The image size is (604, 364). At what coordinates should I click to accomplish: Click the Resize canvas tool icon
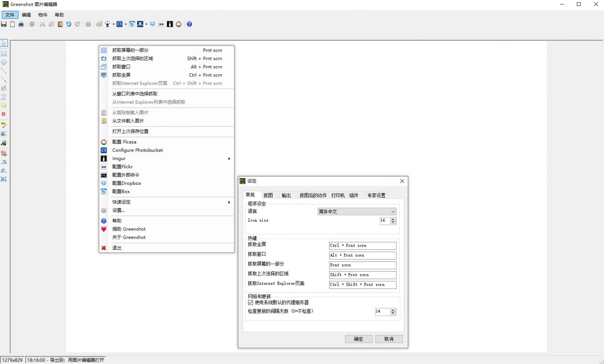[x=4, y=179]
